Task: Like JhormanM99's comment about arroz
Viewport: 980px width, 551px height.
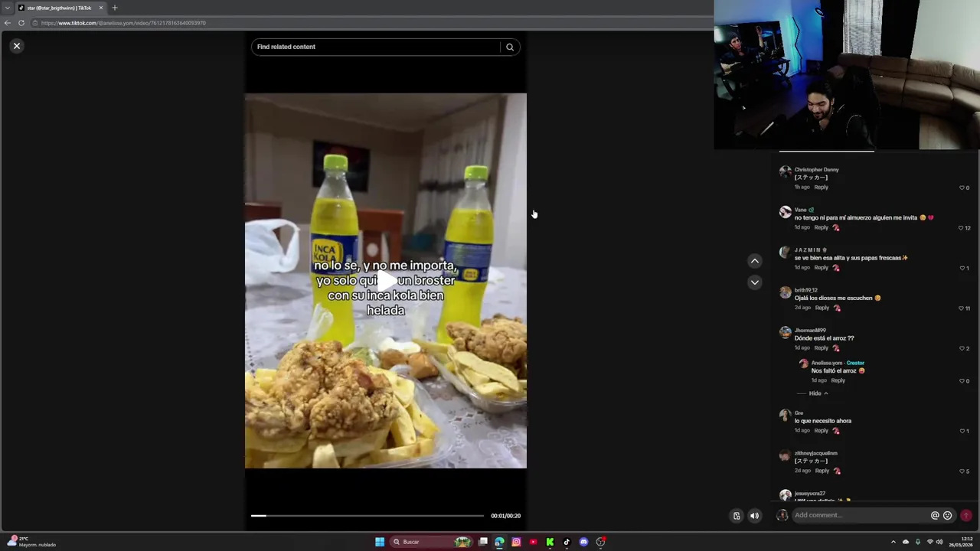Action: (x=962, y=348)
